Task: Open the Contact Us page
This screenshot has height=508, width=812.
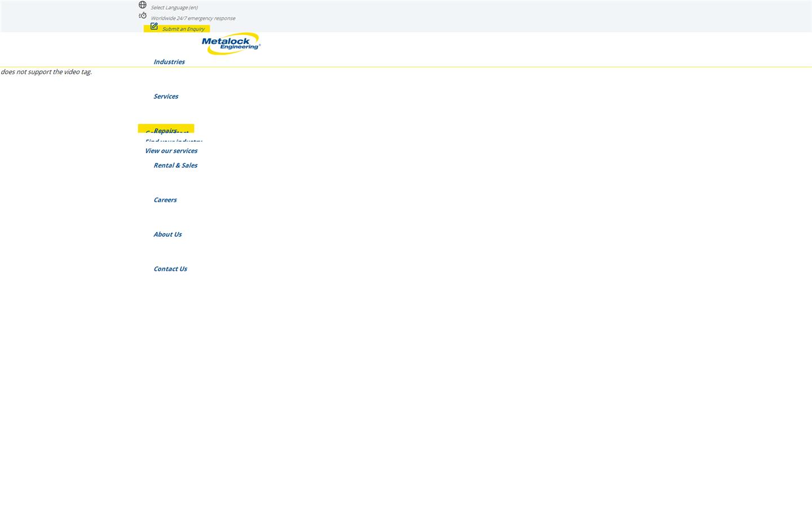Action: [x=170, y=269]
